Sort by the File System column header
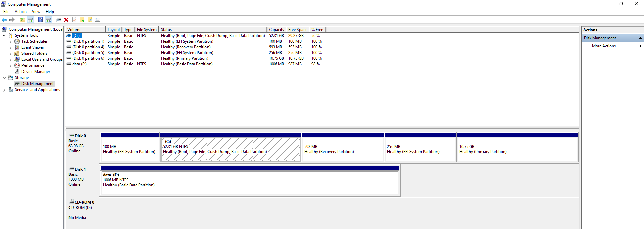The height and width of the screenshot is (229, 644). coord(147,30)
